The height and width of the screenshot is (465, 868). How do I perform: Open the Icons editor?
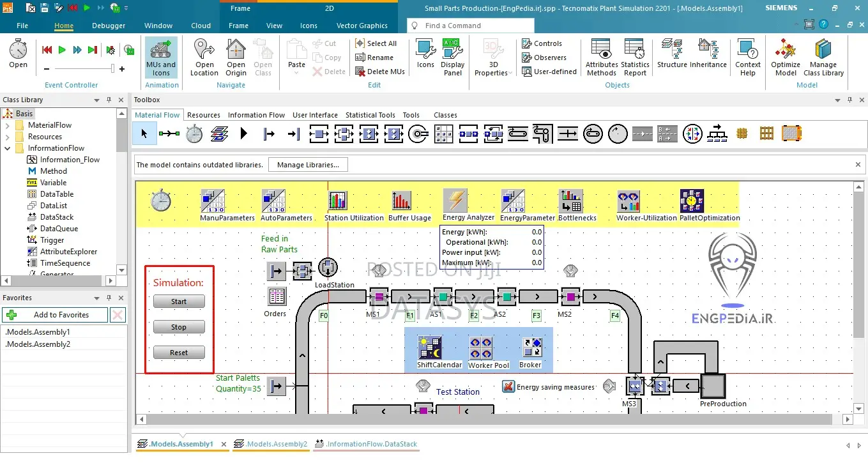(425, 54)
